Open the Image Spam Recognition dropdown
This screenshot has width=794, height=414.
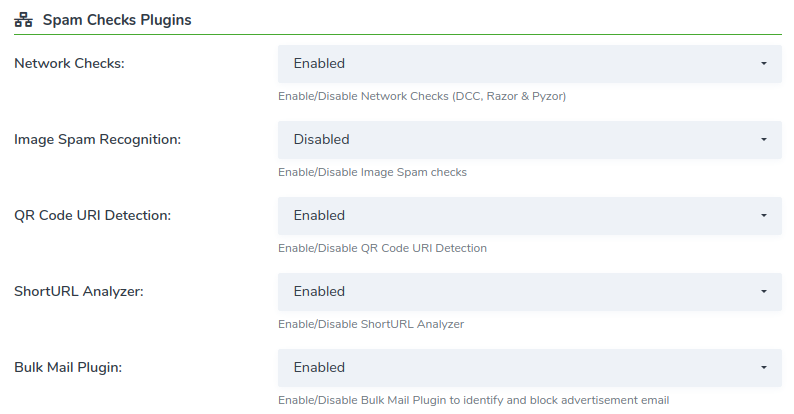click(x=530, y=140)
